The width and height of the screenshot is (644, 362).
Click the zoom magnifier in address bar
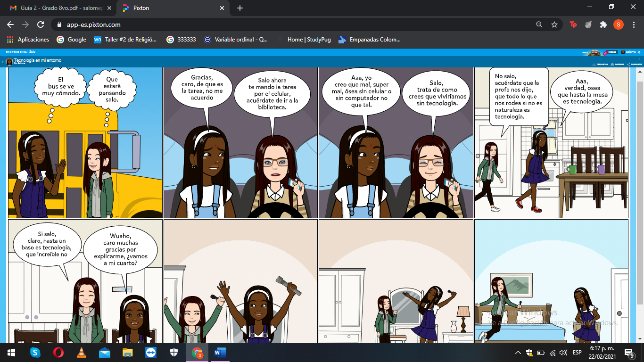539,25
